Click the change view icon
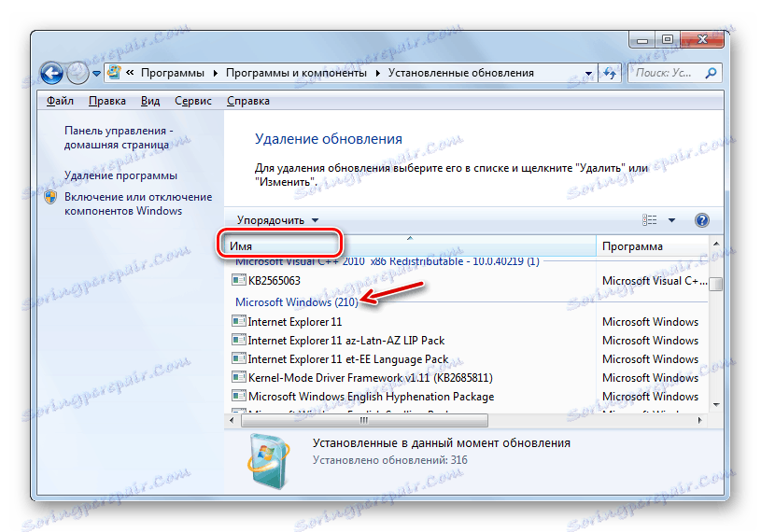The image size is (761, 532). pyautogui.click(x=649, y=220)
